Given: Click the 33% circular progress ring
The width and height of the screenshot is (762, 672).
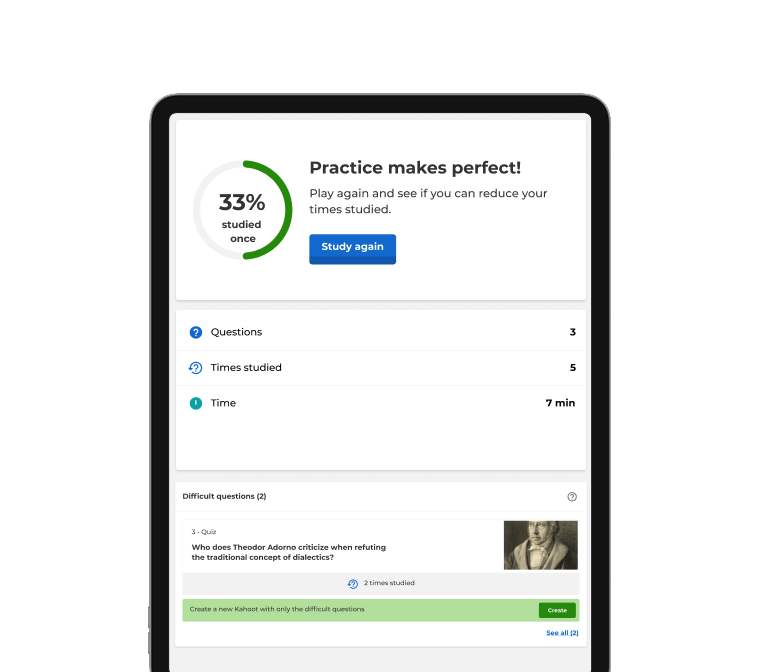Looking at the screenshot, I should (242, 210).
